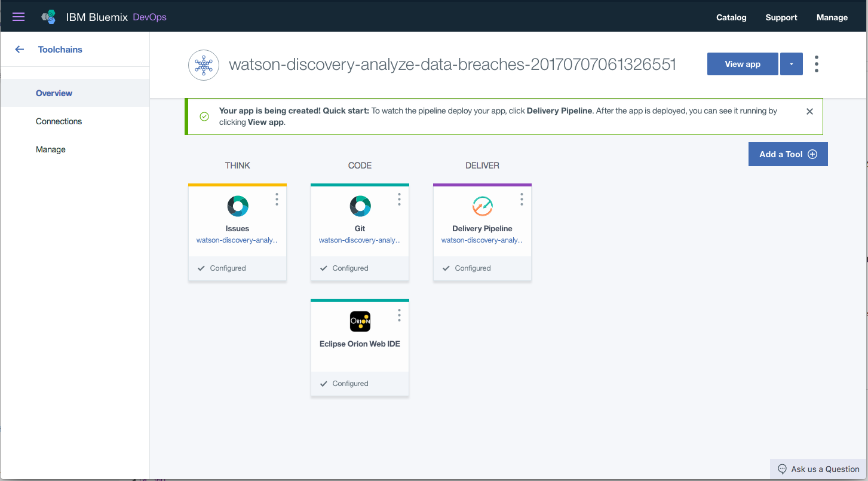Open Ask us a Question chat
The image size is (868, 481).
(818, 469)
